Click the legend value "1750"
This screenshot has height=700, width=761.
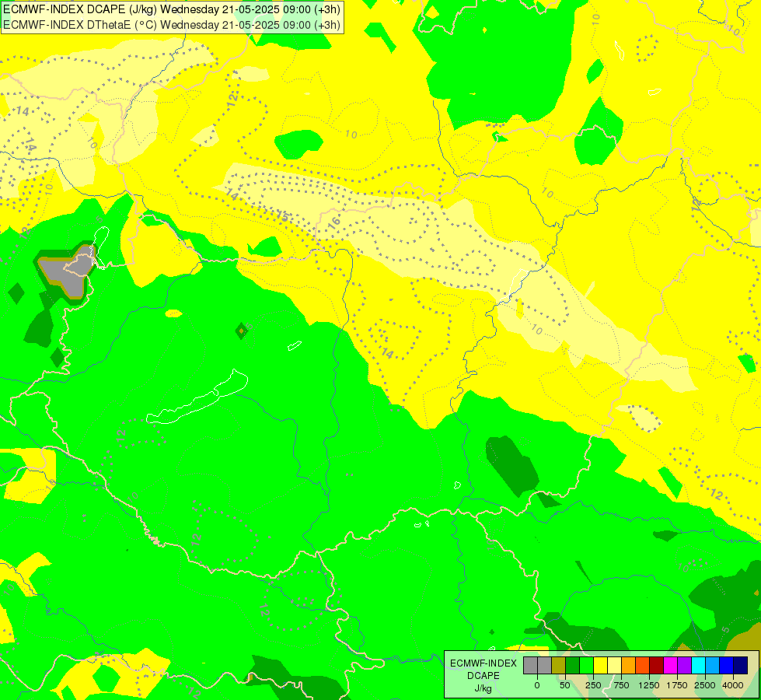pos(677,685)
